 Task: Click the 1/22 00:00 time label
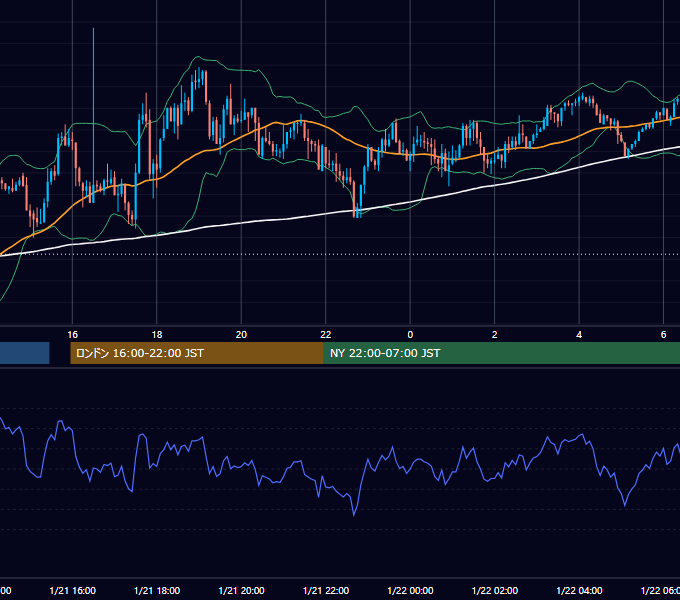pos(410,590)
